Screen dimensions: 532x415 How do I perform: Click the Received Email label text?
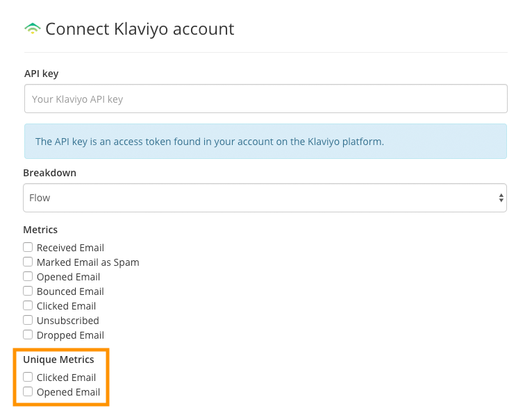[x=70, y=248]
